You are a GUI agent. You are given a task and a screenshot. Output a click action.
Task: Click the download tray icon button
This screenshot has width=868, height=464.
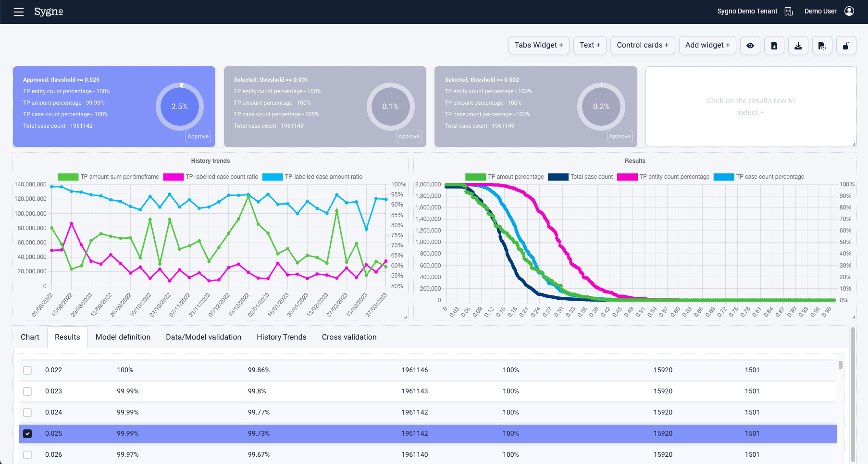798,46
